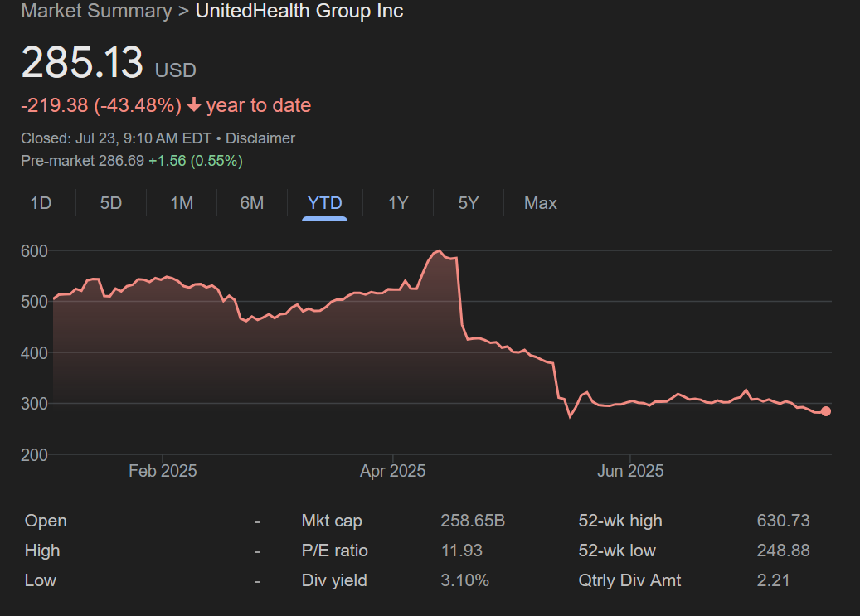Click the 248.88 value

783,551
